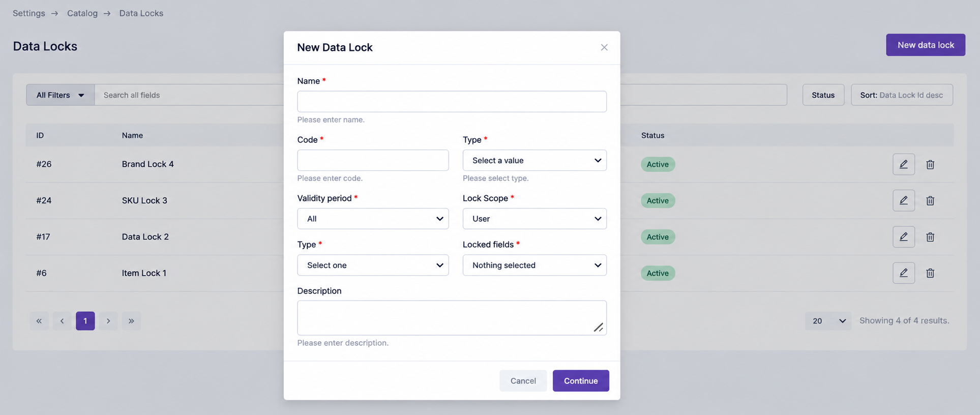Change the 20 per page selector
The height and width of the screenshot is (415, 980).
pyautogui.click(x=828, y=321)
